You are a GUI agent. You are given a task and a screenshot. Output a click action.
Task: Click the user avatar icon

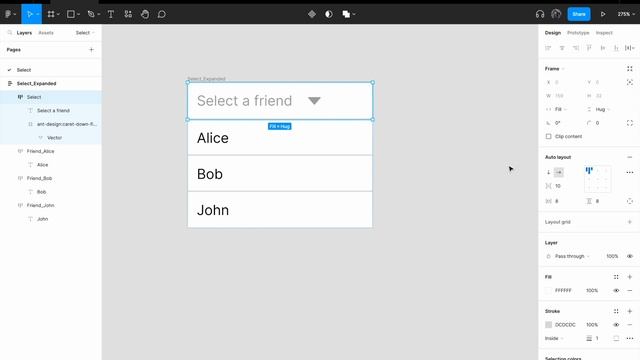pos(556,14)
